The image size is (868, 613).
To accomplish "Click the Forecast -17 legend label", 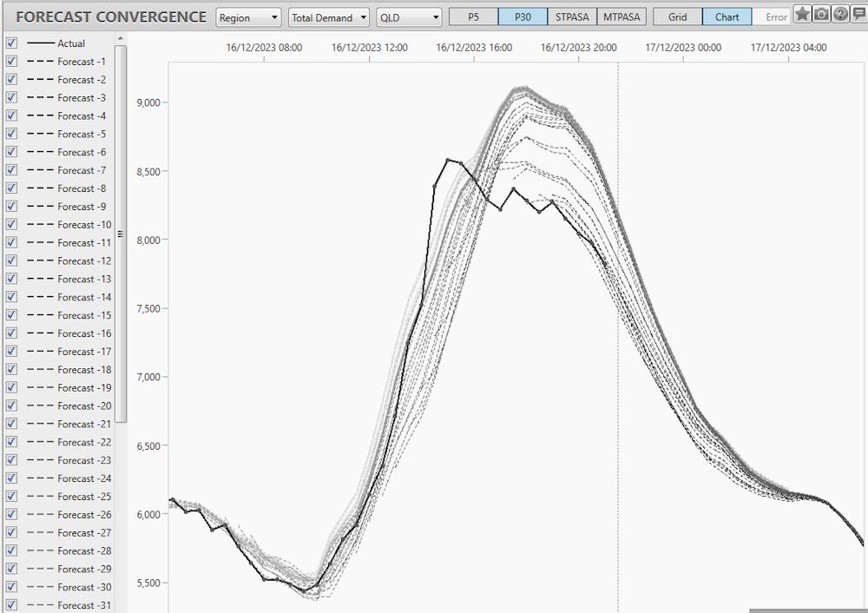I will pyautogui.click(x=84, y=351).
